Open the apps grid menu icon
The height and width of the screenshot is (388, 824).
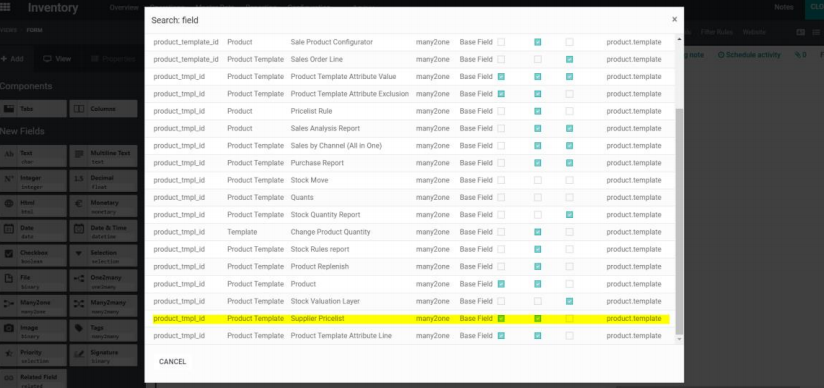[5, 7]
